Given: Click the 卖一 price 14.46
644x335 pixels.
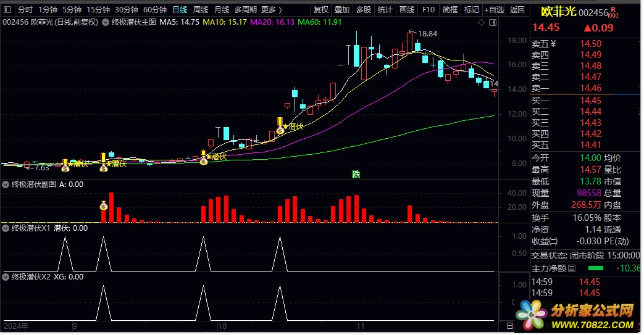Looking at the screenshot, I should tap(591, 88).
